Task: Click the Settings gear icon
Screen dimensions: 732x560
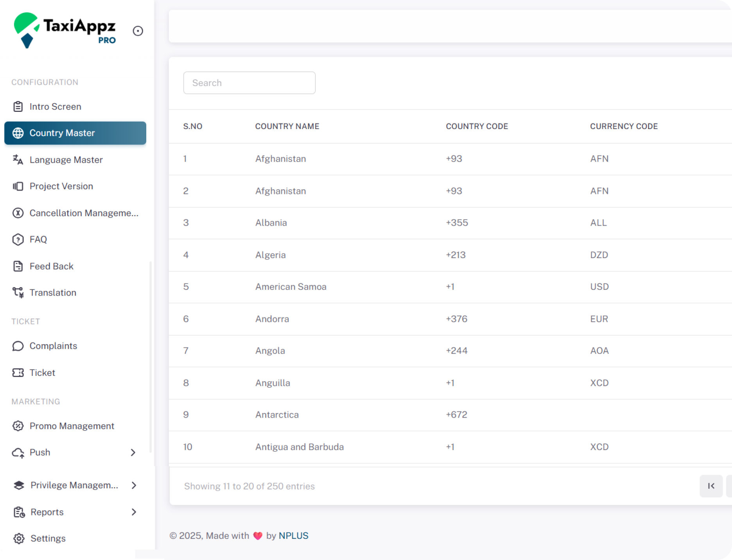Action: [x=19, y=538]
